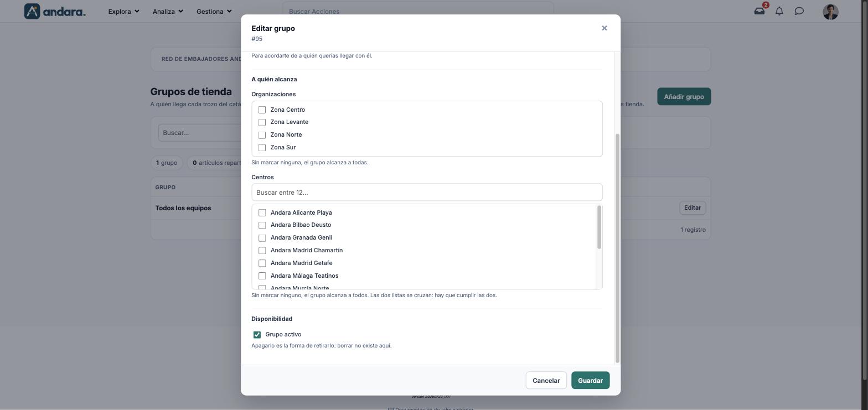
Task: Click the group number #95
Action: [257, 39]
